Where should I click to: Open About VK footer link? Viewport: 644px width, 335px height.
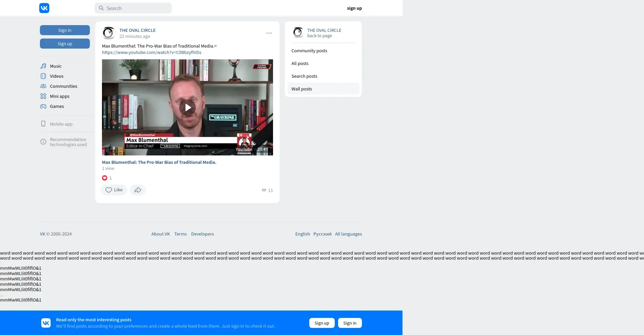[161, 234]
